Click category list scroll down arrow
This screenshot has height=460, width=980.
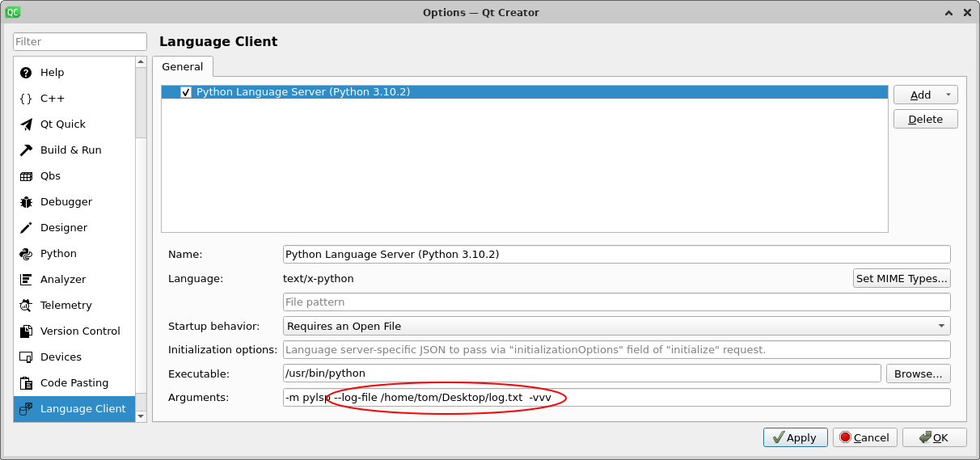142,416
